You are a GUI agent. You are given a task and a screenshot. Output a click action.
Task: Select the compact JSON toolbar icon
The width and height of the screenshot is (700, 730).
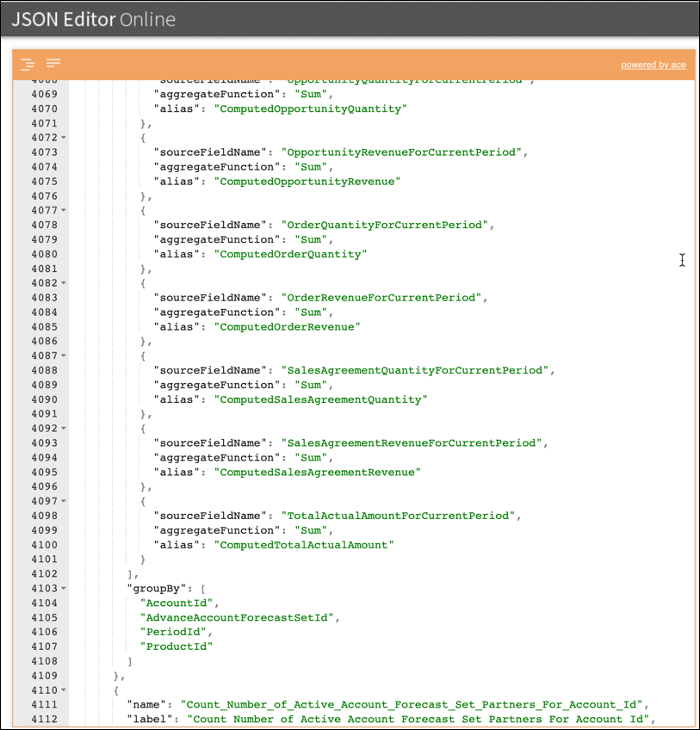(53, 63)
